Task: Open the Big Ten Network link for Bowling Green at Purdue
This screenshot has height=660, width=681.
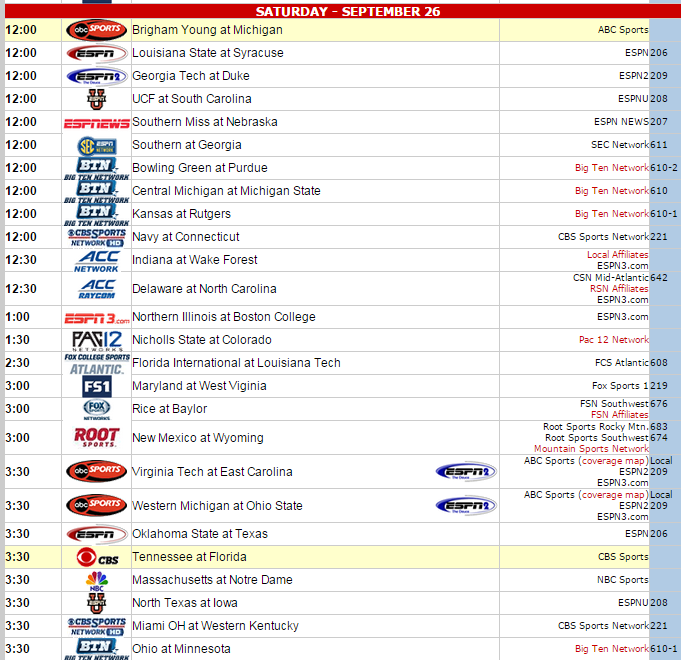Action: tap(611, 168)
